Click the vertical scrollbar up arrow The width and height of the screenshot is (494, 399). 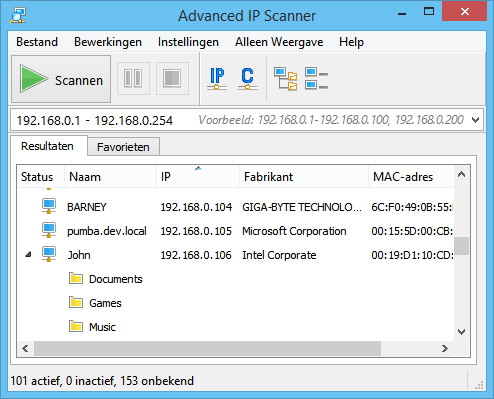[462, 174]
